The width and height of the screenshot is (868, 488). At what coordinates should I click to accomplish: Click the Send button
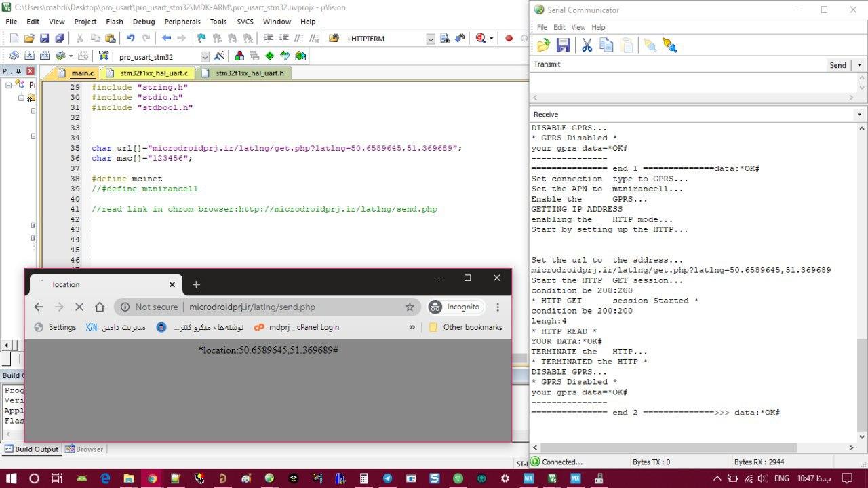(837, 65)
